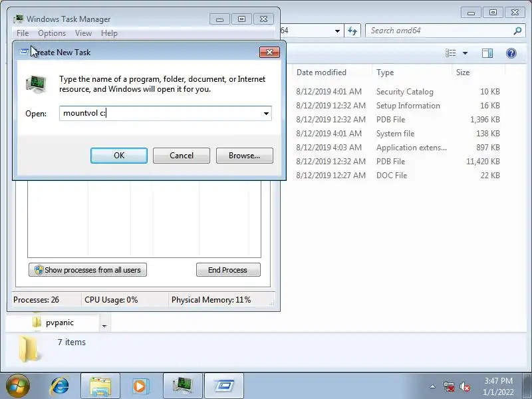Minimize the Explorer window

point(471,13)
